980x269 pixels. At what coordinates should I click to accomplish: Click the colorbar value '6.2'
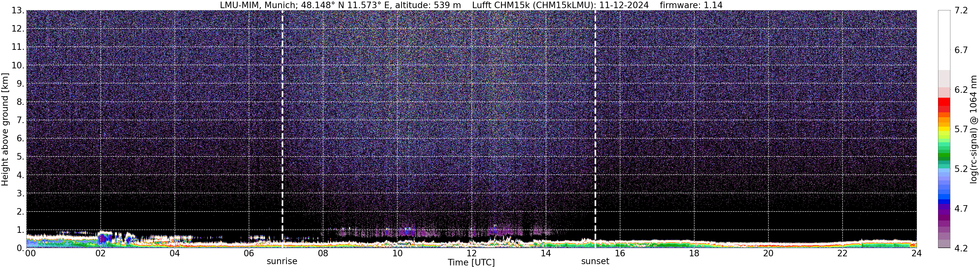961,90
